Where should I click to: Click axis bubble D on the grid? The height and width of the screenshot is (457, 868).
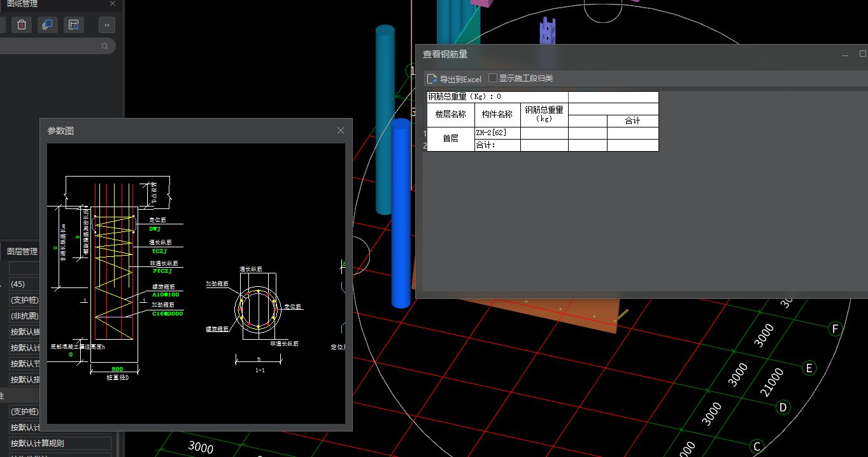783,407
